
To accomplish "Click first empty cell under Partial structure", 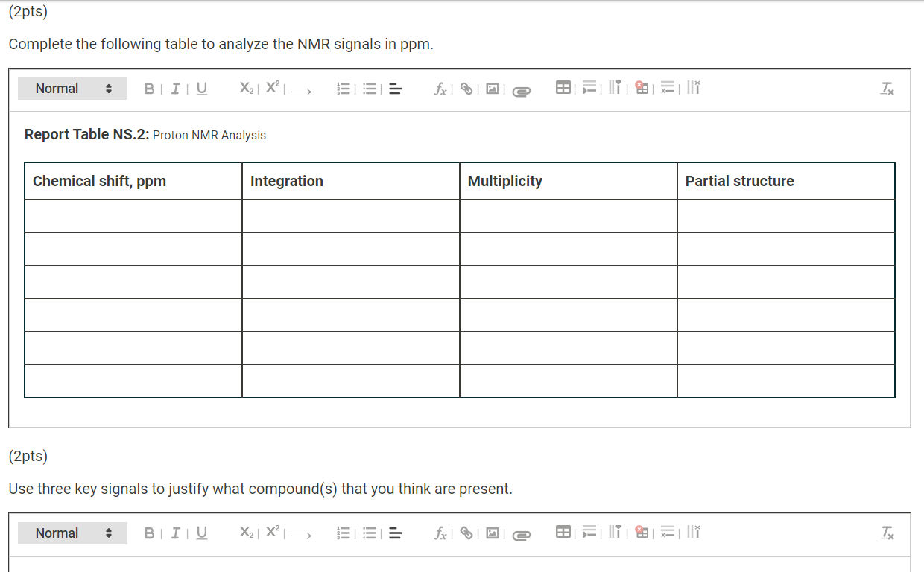I will pyautogui.click(x=786, y=216).
